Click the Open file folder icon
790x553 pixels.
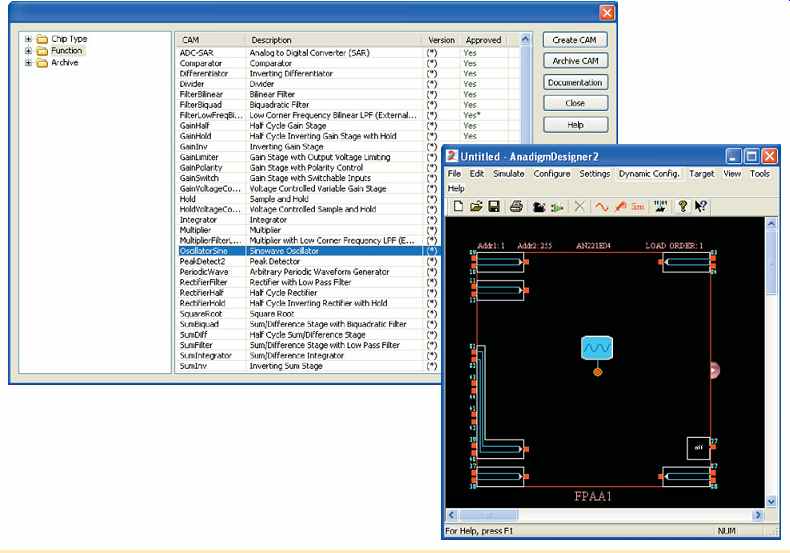476,206
